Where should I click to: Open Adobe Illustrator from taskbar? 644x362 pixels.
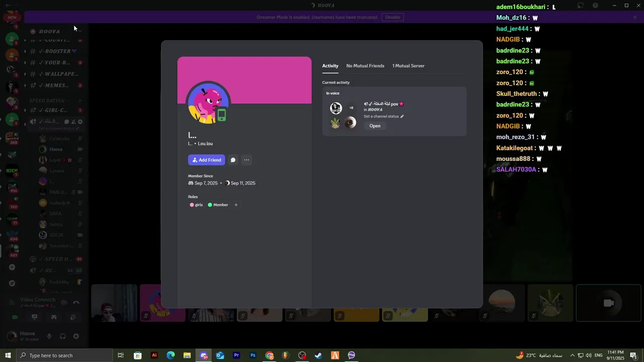154,355
